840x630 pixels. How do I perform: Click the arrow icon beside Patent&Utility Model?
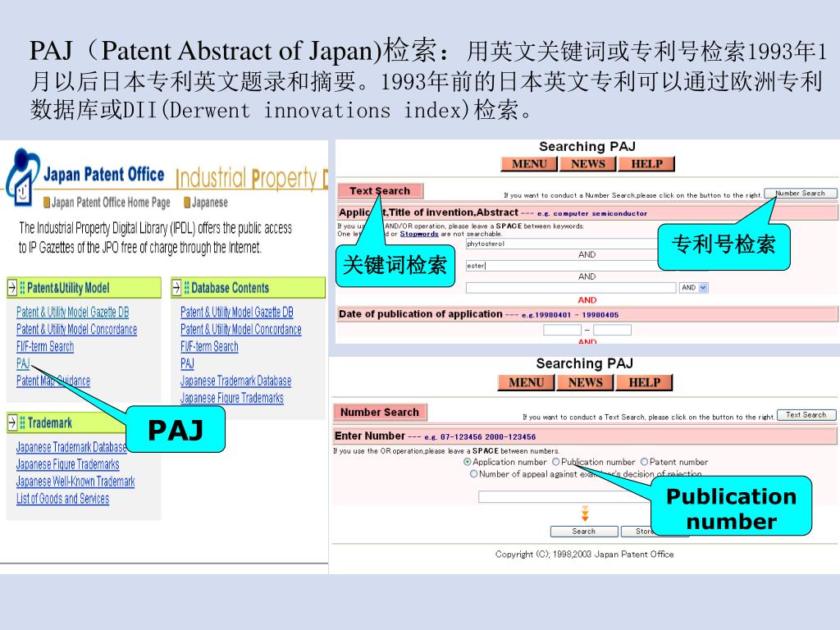point(12,288)
